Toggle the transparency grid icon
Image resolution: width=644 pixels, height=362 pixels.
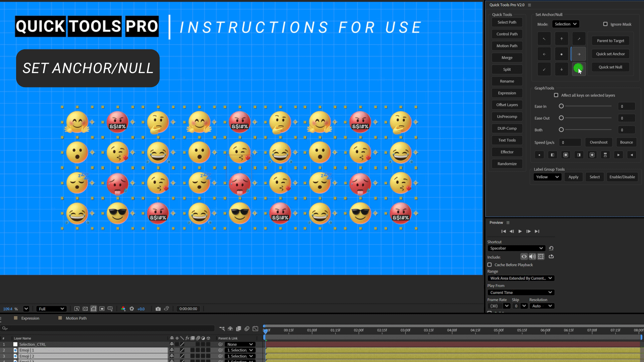click(85, 309)
